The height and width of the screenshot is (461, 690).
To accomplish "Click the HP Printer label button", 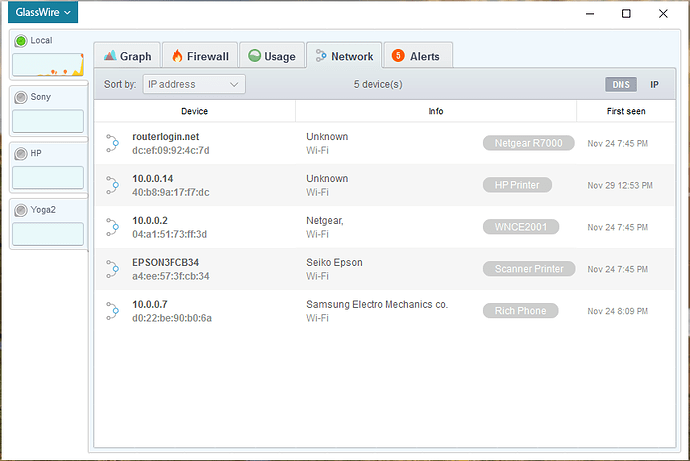I will pos(517,185).
